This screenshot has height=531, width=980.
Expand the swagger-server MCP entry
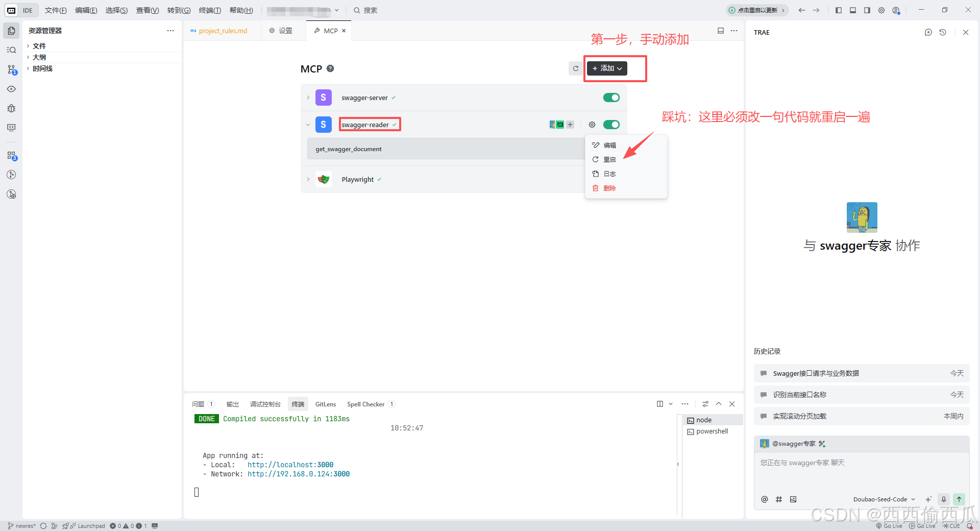tap(308, 98)
